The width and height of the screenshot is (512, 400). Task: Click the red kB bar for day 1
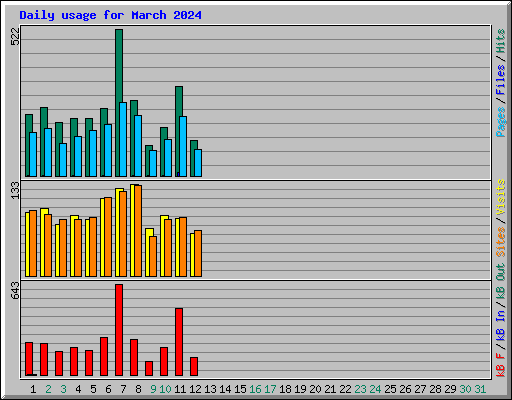29,359
